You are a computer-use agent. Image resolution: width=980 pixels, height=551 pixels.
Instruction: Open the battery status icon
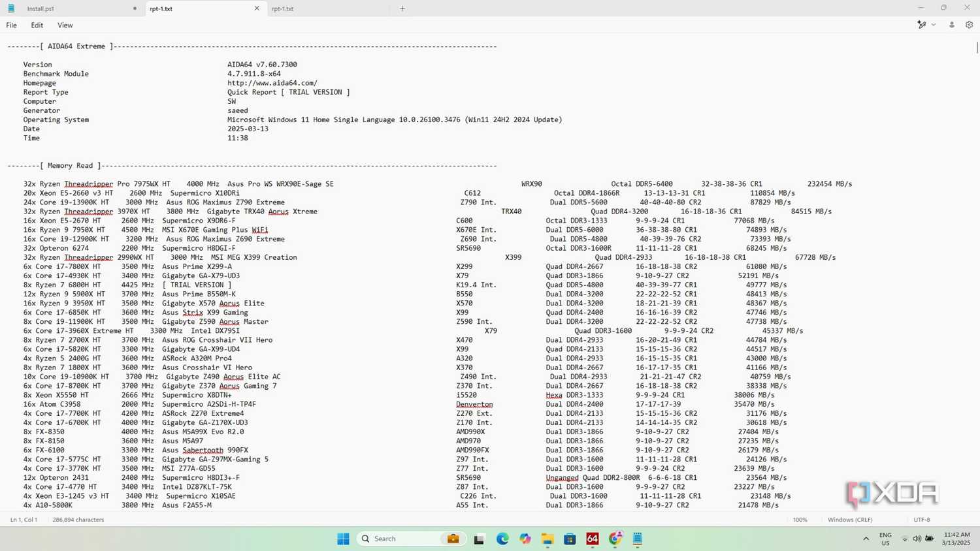pos(929,539)
